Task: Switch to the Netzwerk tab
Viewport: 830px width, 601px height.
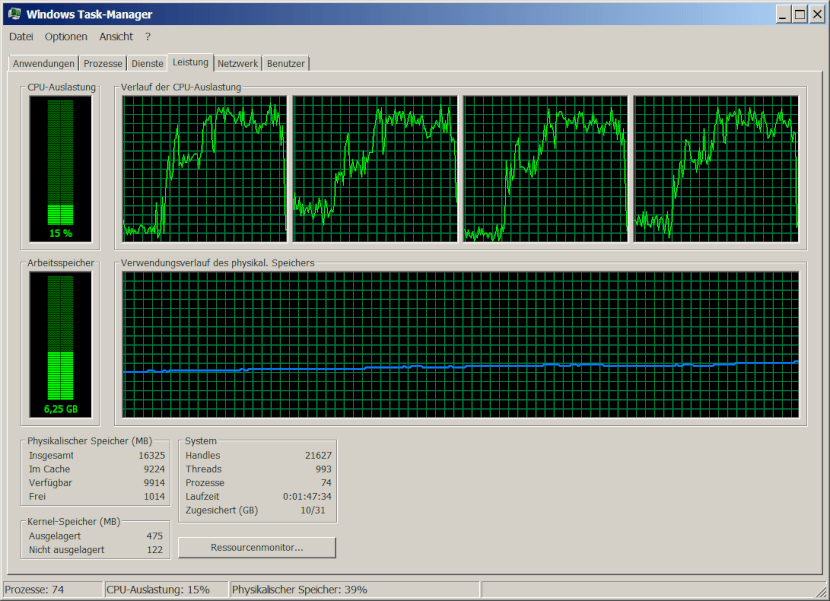Action: [x=238, y=64]
